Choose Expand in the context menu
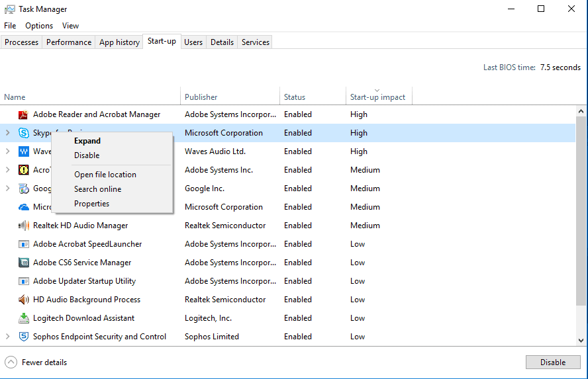Image resolution: width=588 pixels, height=379 pixels. click(x=87, y=141)
